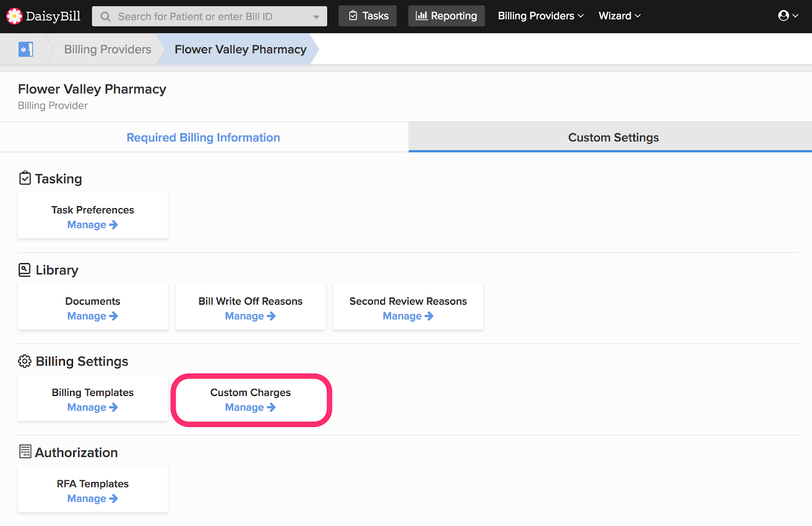This screenshot has width=812, height=526.
Task: Click the Authorization section heading
Action: coord(76,452)
